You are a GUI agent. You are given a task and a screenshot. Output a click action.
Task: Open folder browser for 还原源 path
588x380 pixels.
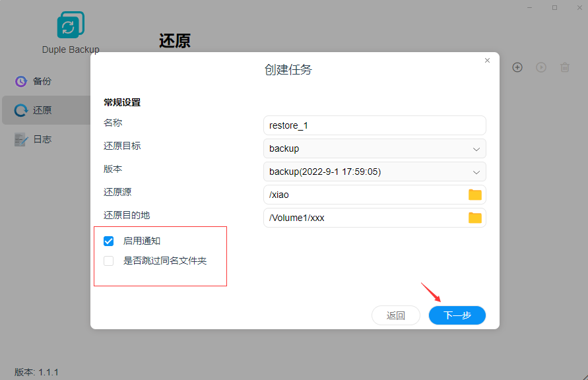[474, 195]
